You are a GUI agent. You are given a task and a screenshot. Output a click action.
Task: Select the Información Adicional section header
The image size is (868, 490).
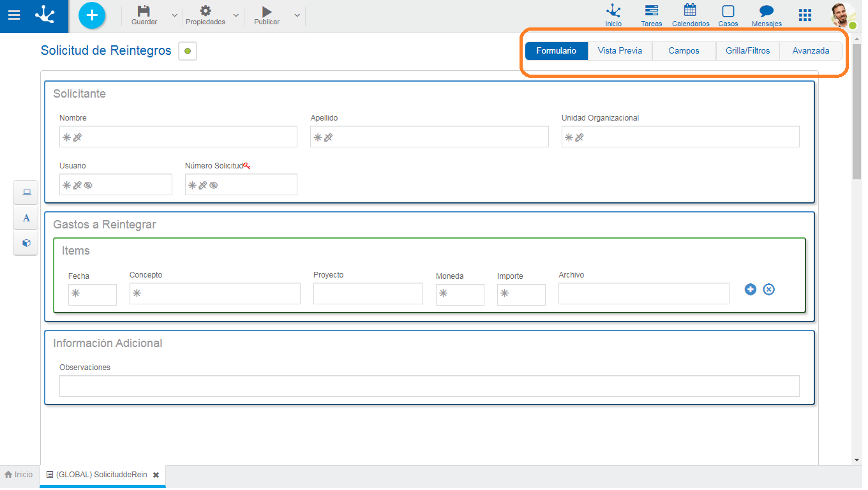coord(108,343)
